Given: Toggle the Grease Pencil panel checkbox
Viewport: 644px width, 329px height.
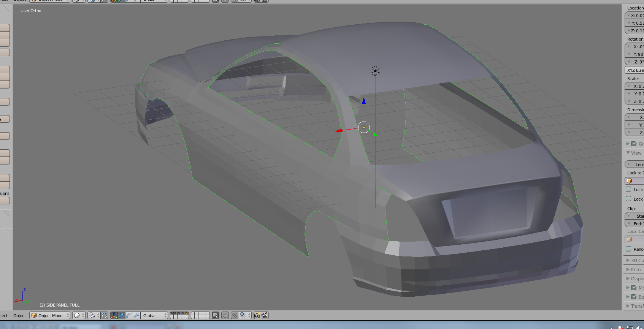Looking at the screenshot, I should (x=634, y=144).
